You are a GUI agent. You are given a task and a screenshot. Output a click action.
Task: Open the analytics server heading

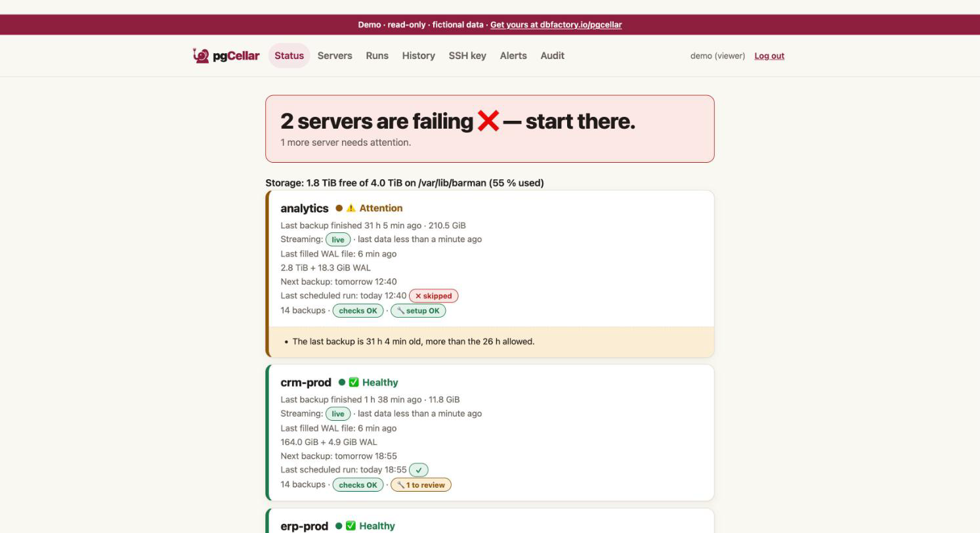click(305, 208)
